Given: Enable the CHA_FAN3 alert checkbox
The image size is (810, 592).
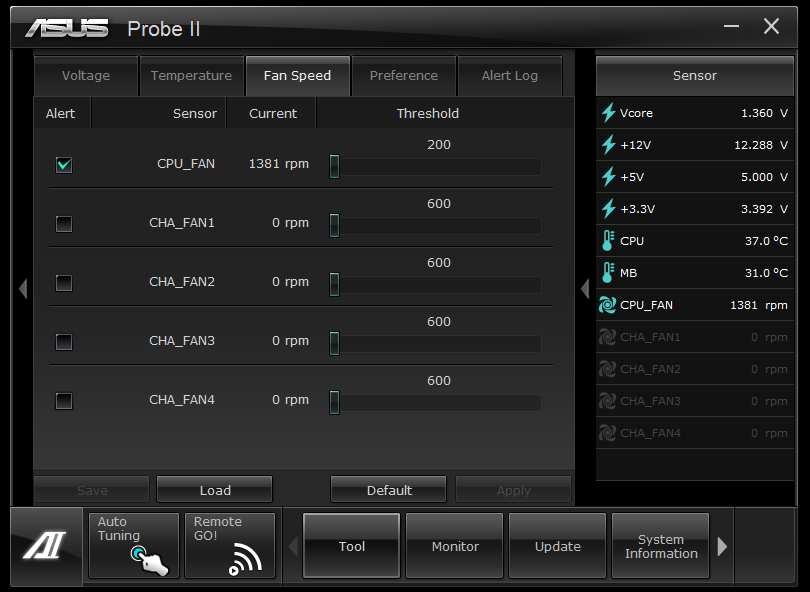Looking at the screenshot, I should point(64,342).
